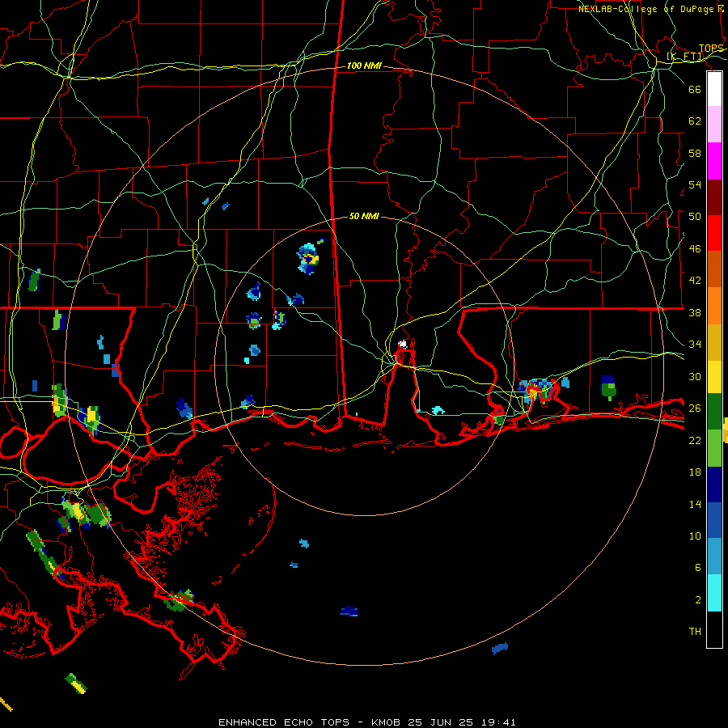Pick the bright yellow legend swatch

pos(714,377)
